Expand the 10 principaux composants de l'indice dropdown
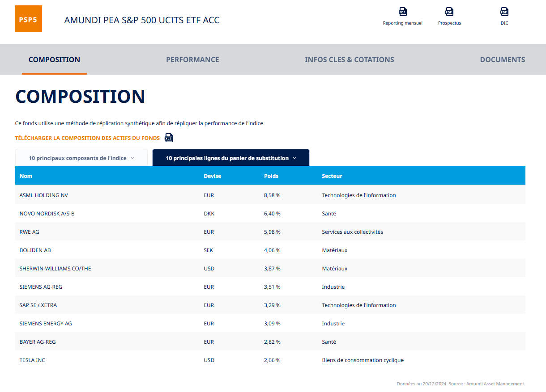The width and height of the screenshot is (546, 392). 81,158
